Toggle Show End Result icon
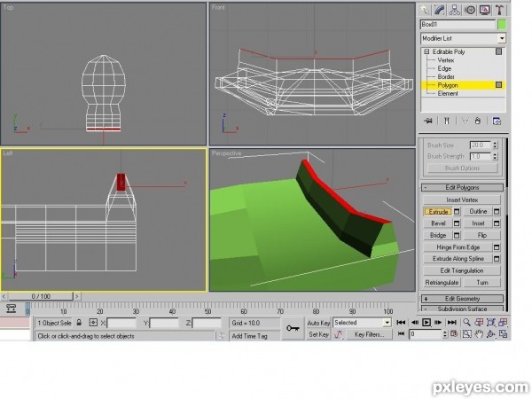The image size is (532, 399). [x=447, y=121]
